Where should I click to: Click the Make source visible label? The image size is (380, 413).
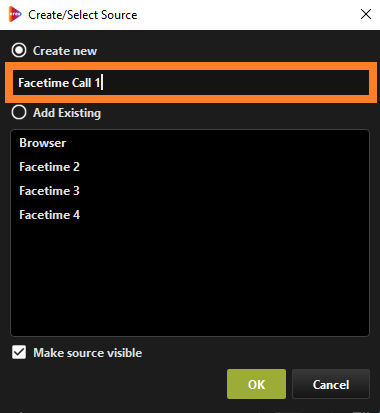[x=88, y=353]
